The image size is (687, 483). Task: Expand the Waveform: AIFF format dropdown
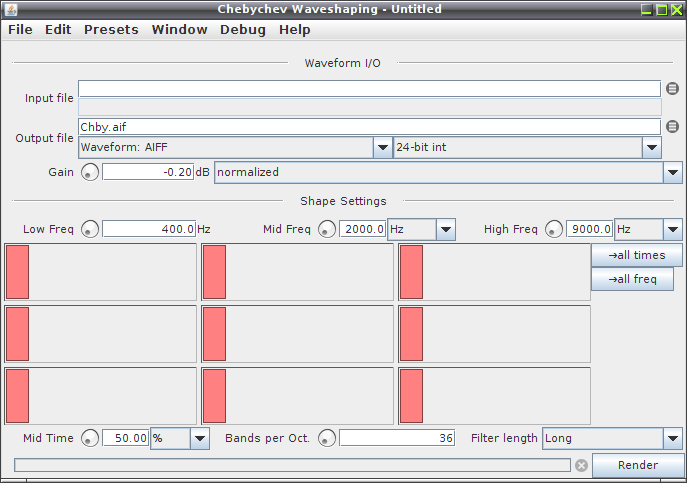click(382, 148)
